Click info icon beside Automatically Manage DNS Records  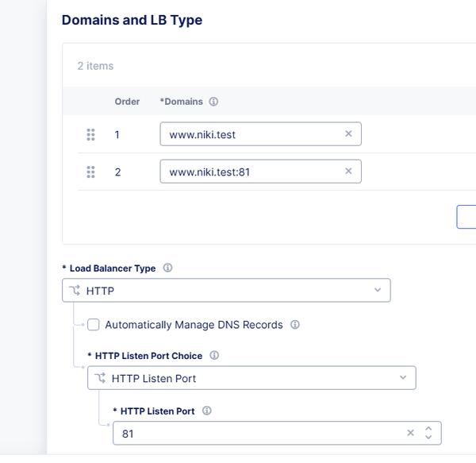[295, 325]
